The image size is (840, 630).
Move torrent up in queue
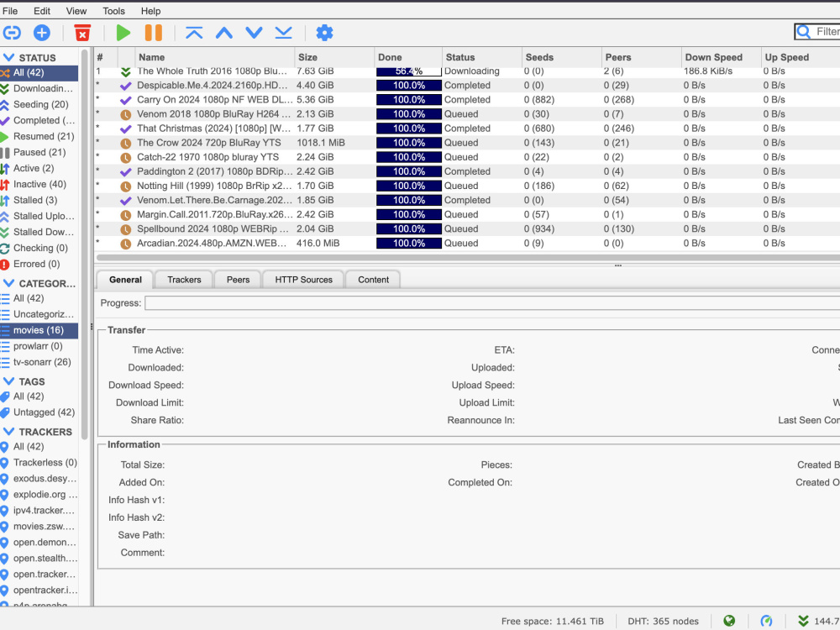(224, 33)
